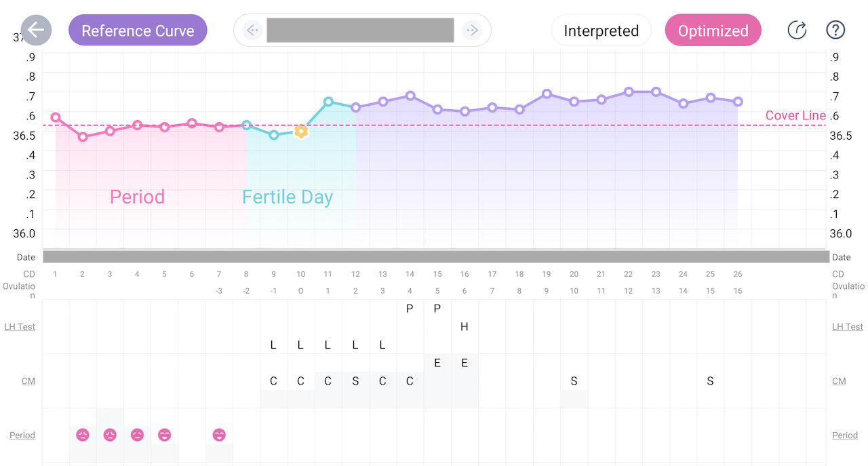Tap the S cervical mucus entry on CD 20

[574, 381]
